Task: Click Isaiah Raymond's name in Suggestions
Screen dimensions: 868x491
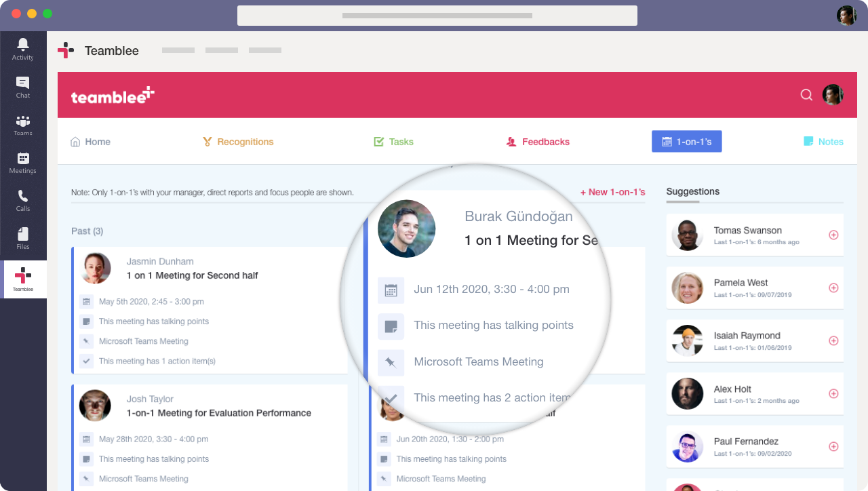Action: (x=747, y=336)
